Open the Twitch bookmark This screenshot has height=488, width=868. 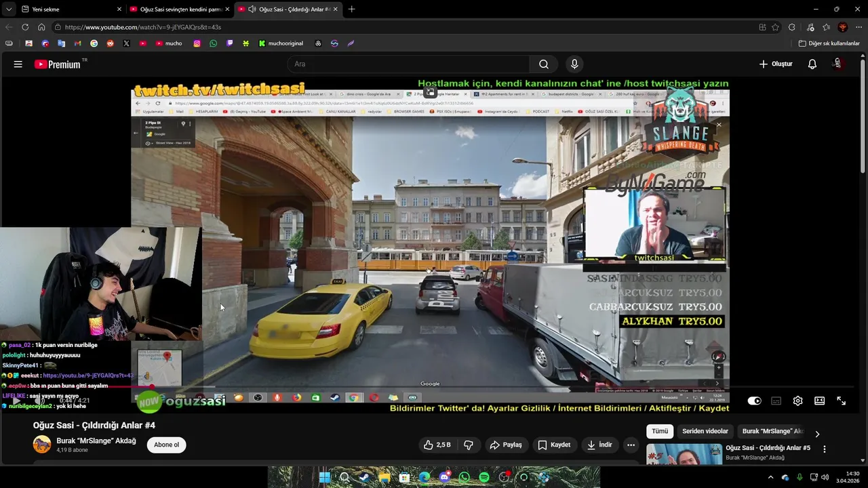pos(229,43)
